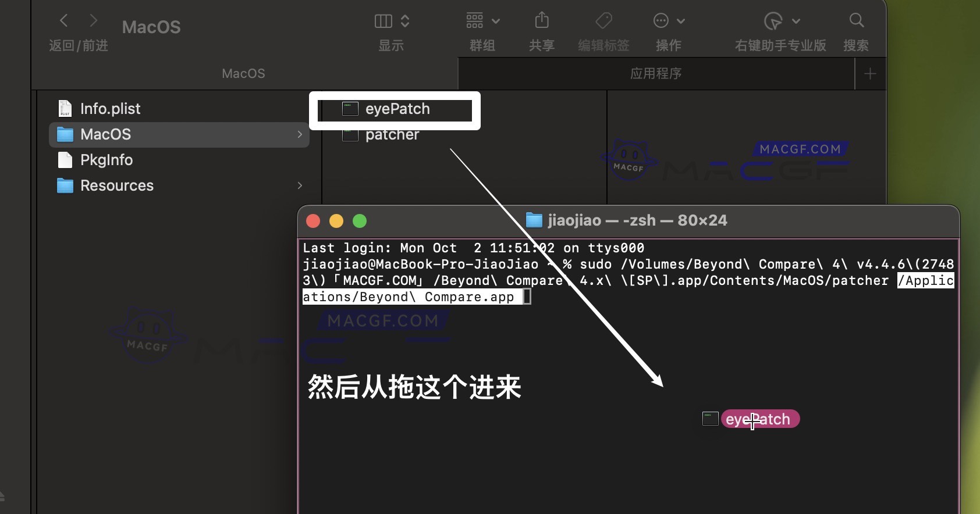Screen dimensions: 980x514
Task: Go forward in Finder navigation
Action: 93,22
